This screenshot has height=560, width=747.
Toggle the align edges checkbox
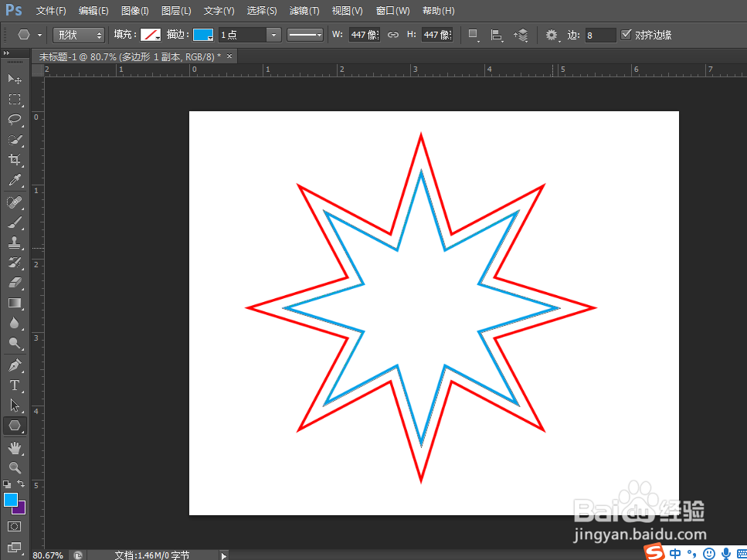click(626, 35)
